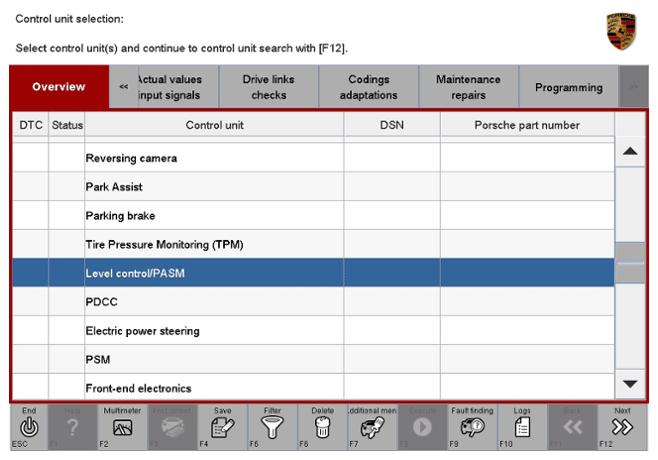Select the Front-end electronics row
This screenshot has height=460, width=658.
[313, 387]
